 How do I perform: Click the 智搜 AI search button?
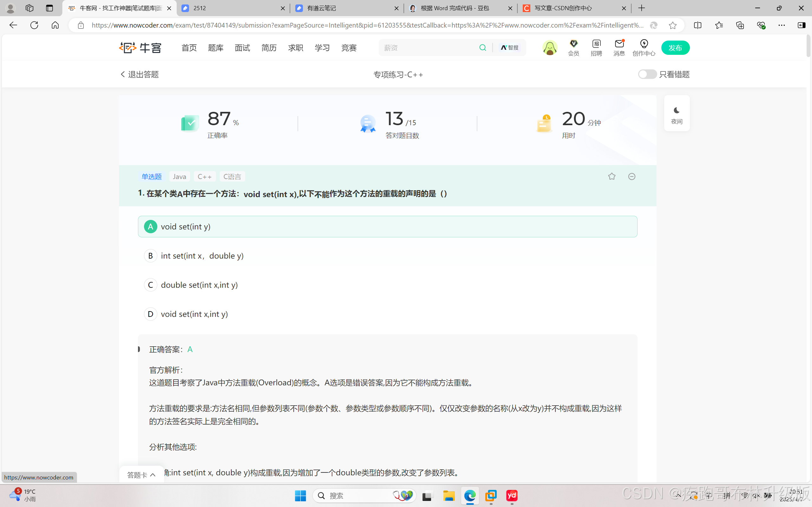coord(509,48)
